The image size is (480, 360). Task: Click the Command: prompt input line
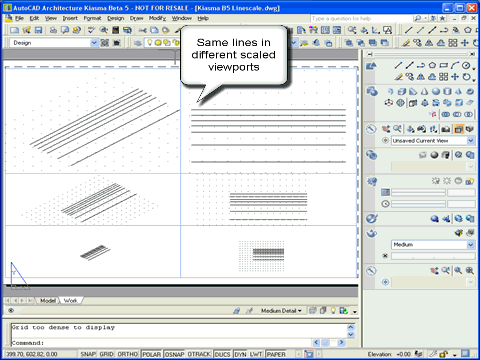pos(161,343)
